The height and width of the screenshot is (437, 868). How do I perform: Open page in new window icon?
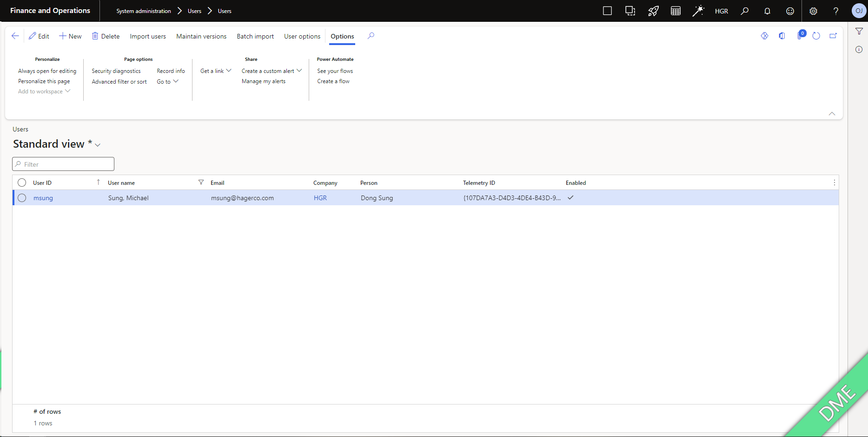(833, 36)
